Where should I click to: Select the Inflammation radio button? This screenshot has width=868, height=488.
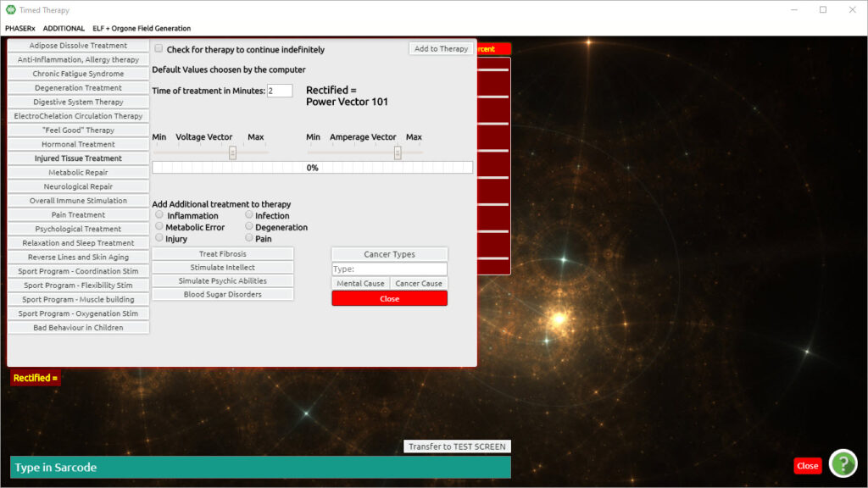point(159,215)
